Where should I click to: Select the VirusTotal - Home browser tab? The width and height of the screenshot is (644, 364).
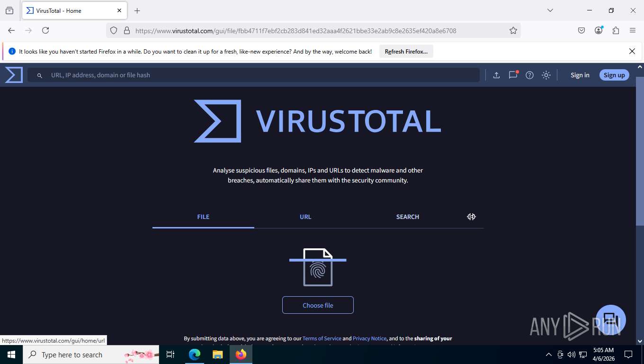coord(74,10)
